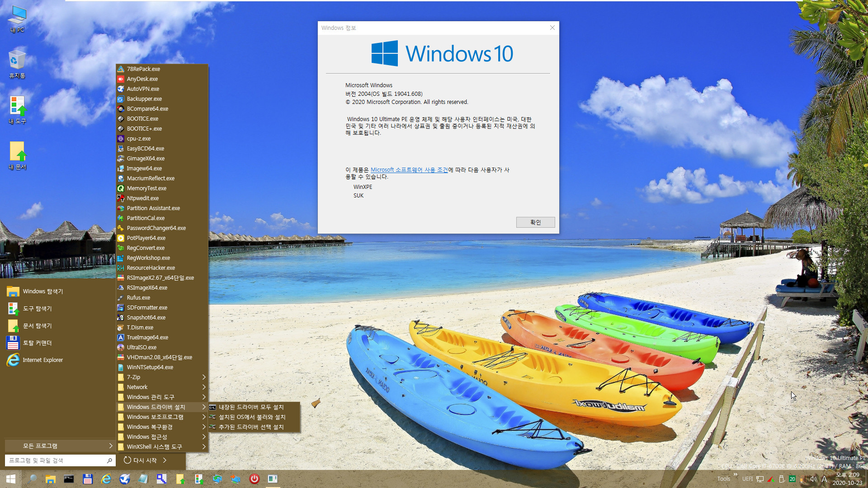
Task: Open File Explorer from the taskbar
Action: pos(50,479)
